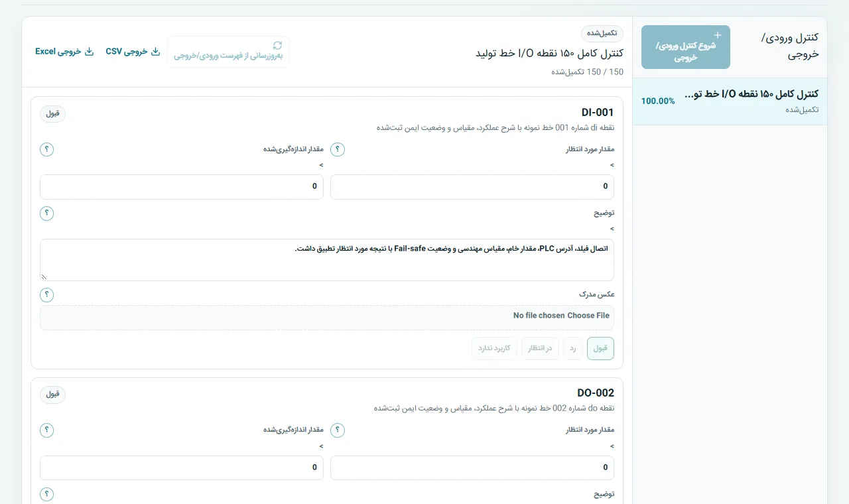Select sidebar check کنترل کامل ۱۵۰ نقطه I/O
This screenshot has height=504, width=849.
(x=730, y=101)
